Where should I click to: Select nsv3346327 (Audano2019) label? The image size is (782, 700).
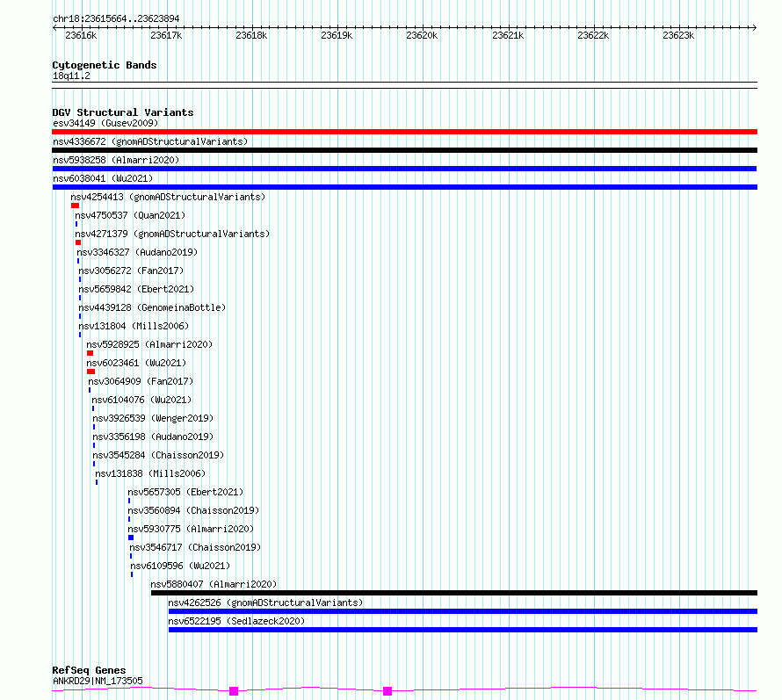coord(137,252)
